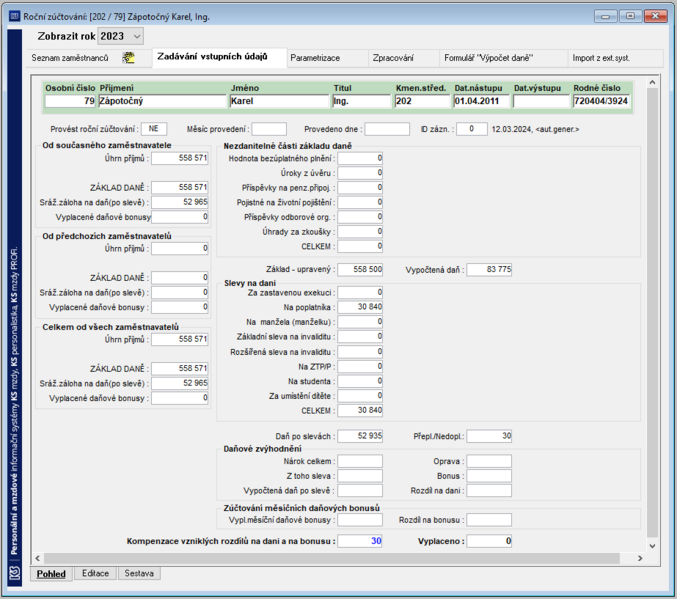Click the vertical scrollbar down arrow
This screenshot has height=599, width=677.
pos(652,546)
